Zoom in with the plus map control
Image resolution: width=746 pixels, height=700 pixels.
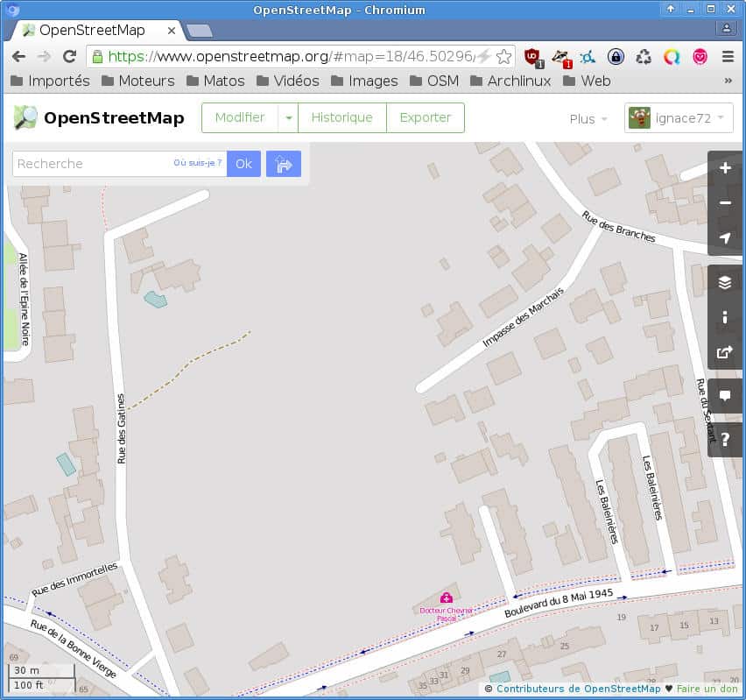[725, 168]
